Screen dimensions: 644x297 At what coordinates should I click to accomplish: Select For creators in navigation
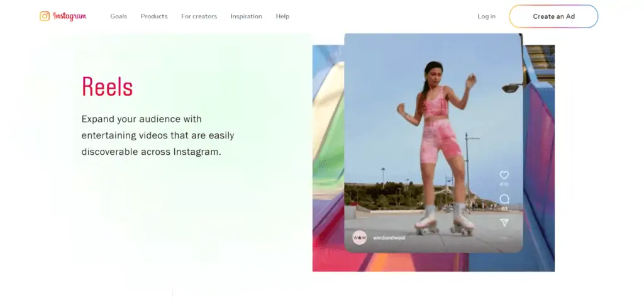(x=199, y=16)
